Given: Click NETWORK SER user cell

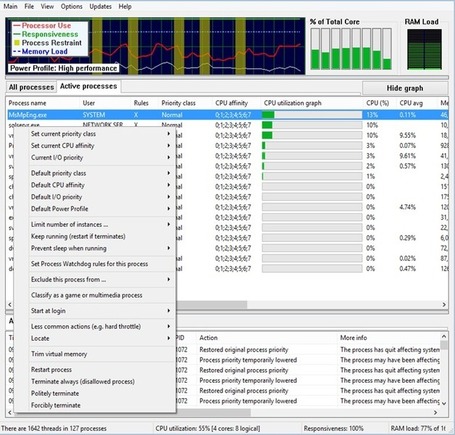Looking at the screenshot, I should click(x=103, y=125).
